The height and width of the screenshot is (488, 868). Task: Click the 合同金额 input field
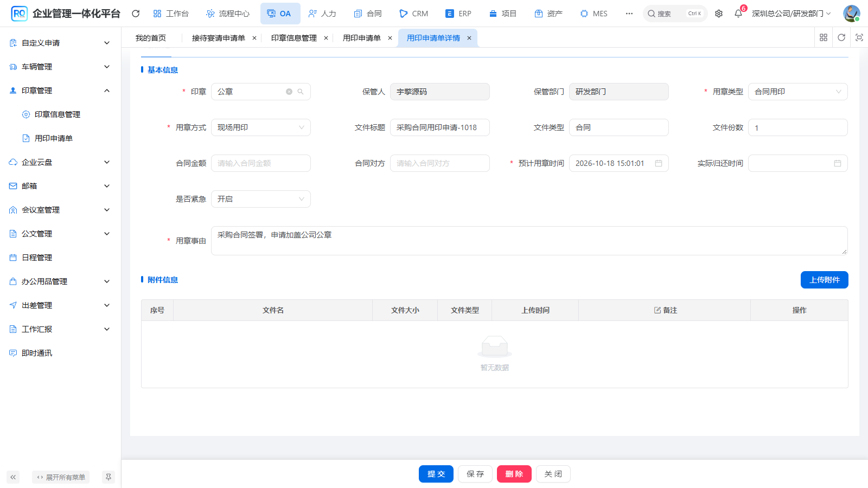261,163
